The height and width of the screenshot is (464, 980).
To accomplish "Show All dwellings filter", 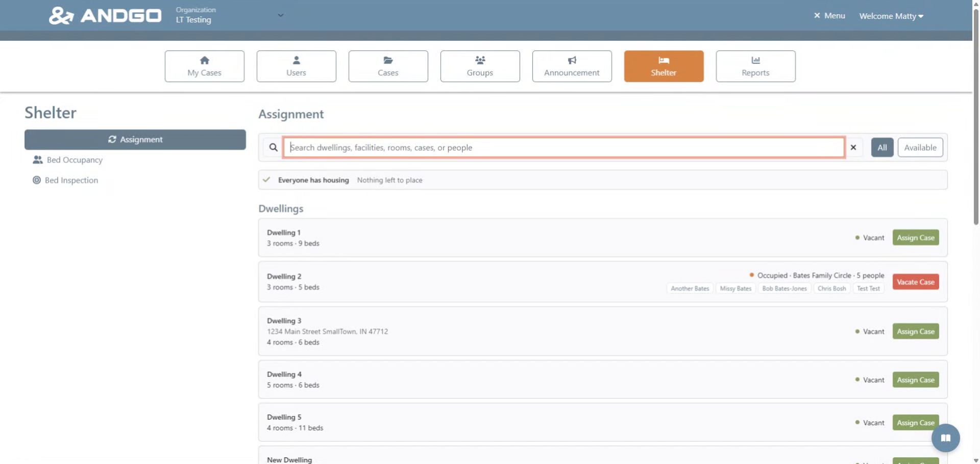I will (882, 147).
